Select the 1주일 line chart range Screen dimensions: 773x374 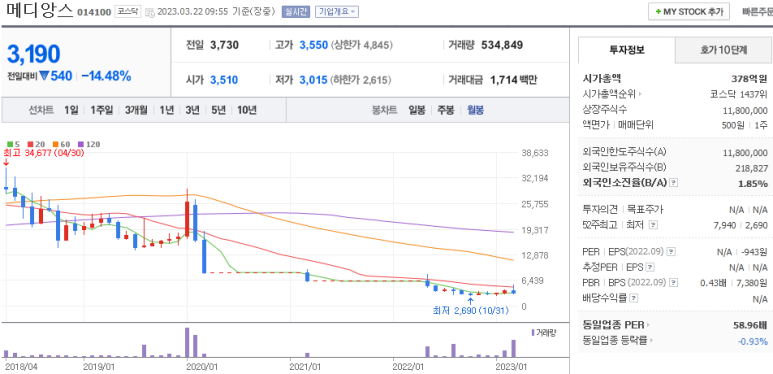click(102, 110)
